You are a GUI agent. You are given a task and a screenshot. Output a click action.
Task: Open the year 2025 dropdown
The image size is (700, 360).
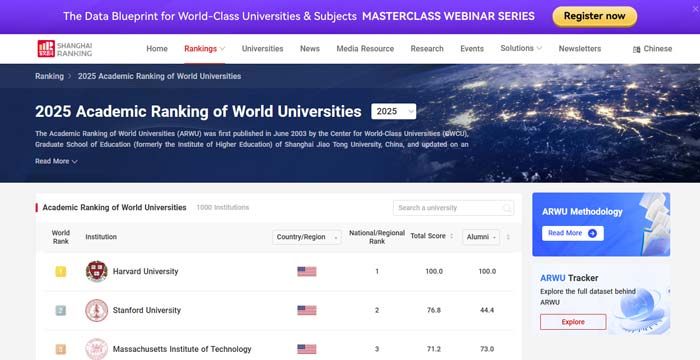(x=393, y=112)
